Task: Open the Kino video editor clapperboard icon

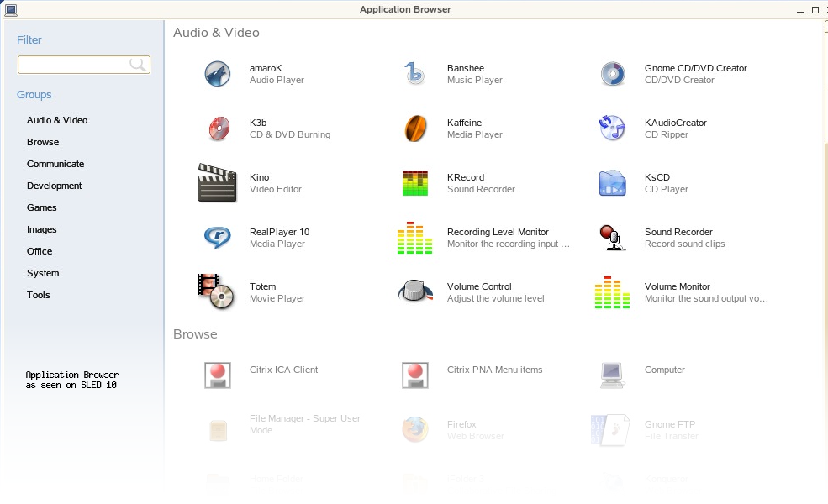Action: (x=217, y=183)
